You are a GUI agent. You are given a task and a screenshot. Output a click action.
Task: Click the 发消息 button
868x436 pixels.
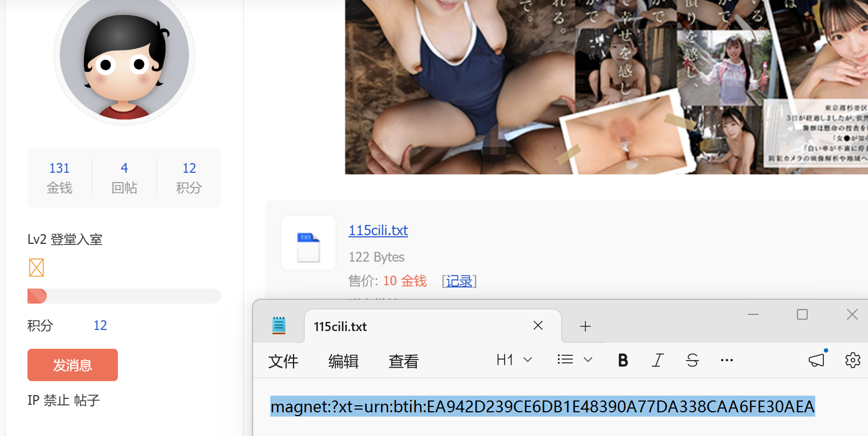(73, 365)
